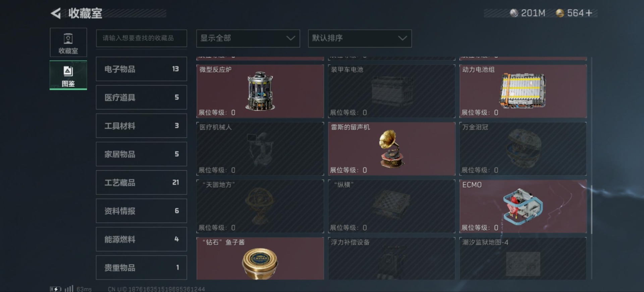This screenshot has width=644, height=292.
Task: Open the 电子物品 category
Action: coord(141,69)
